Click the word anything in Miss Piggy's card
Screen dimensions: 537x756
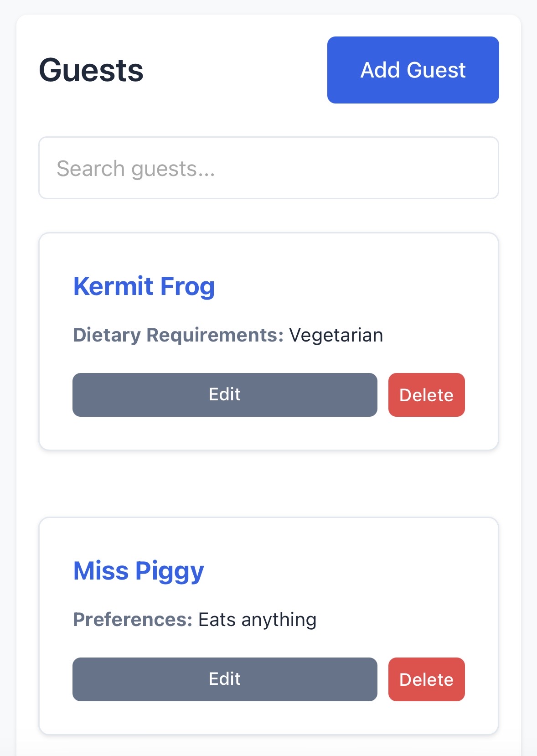(279, 620)
